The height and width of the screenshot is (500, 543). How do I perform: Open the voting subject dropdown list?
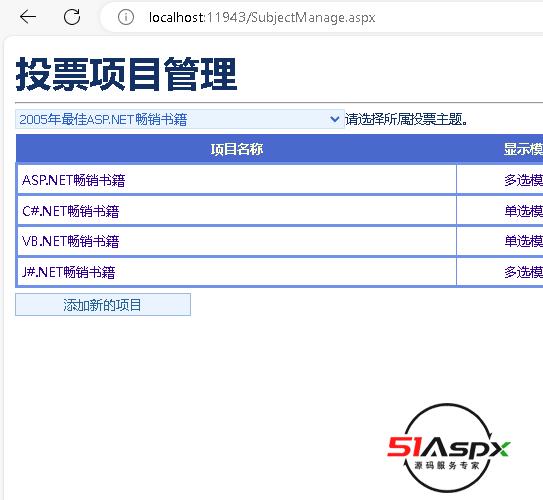point(180,119)
